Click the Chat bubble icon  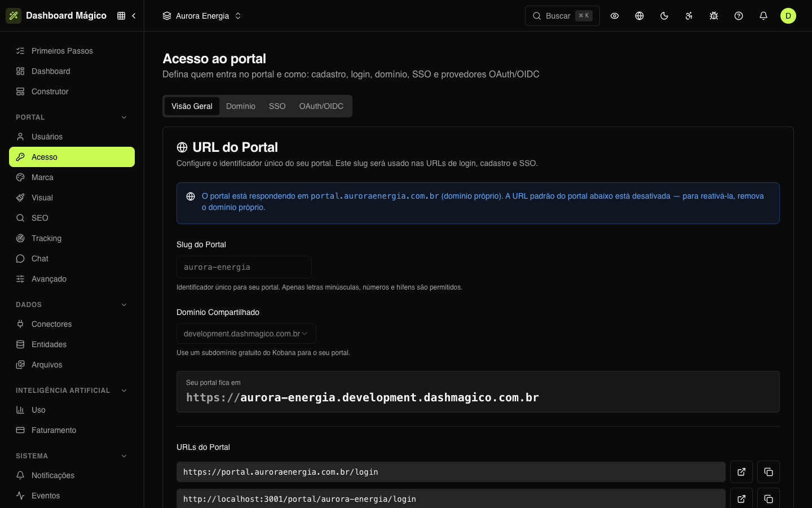20,259
